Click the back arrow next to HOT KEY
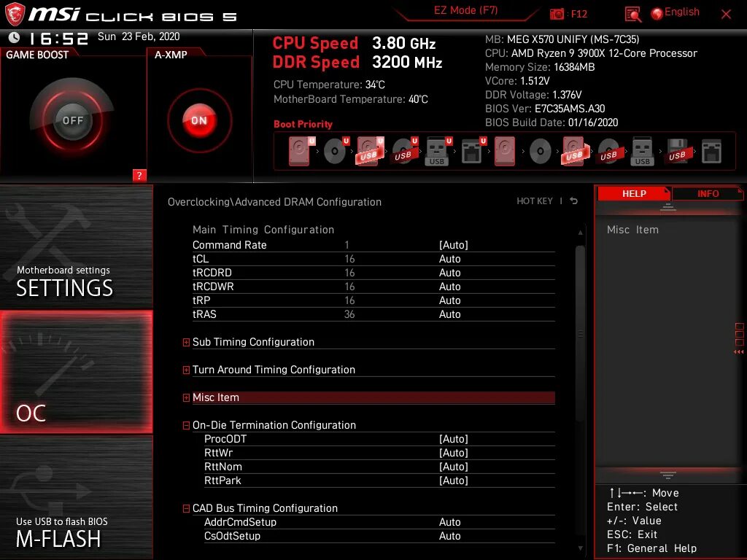Image resolution: width=747 pixels, height=560 pixels. coord(573,201)
